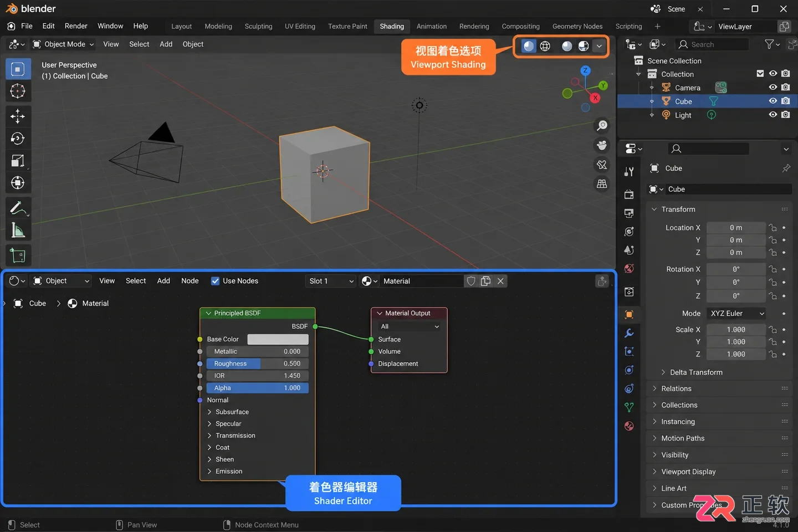Open the Material properties tab icon
The width and height of the screenshot is (798, 532).
click(x=629, y=426)
